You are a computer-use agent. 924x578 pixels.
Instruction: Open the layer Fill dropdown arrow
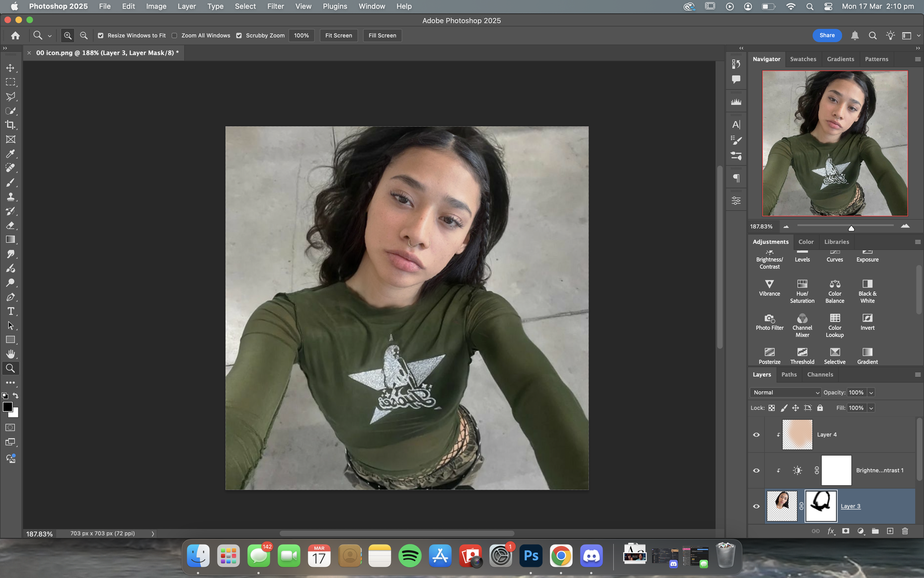coord(871,408)
